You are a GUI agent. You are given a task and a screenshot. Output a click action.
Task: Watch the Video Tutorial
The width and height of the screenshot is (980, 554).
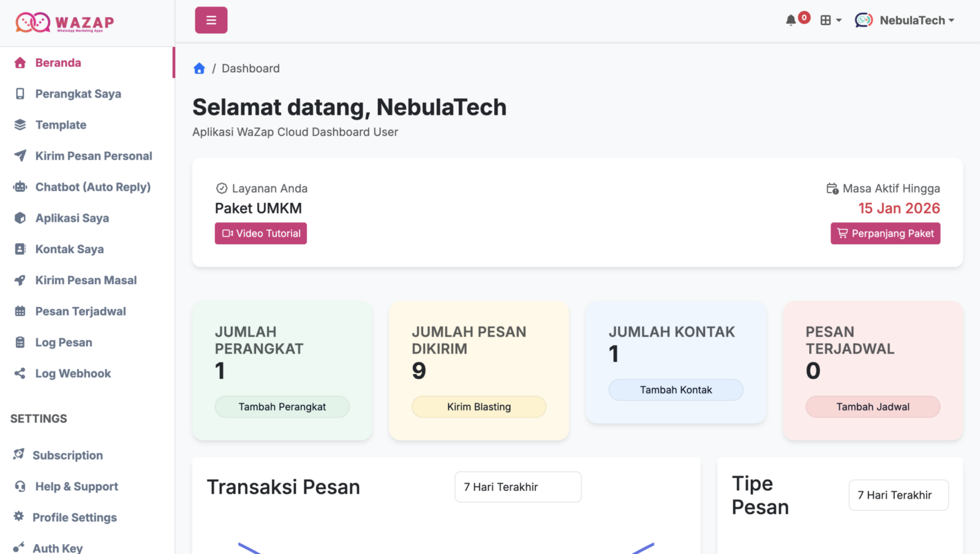click(x=260, y=233)
